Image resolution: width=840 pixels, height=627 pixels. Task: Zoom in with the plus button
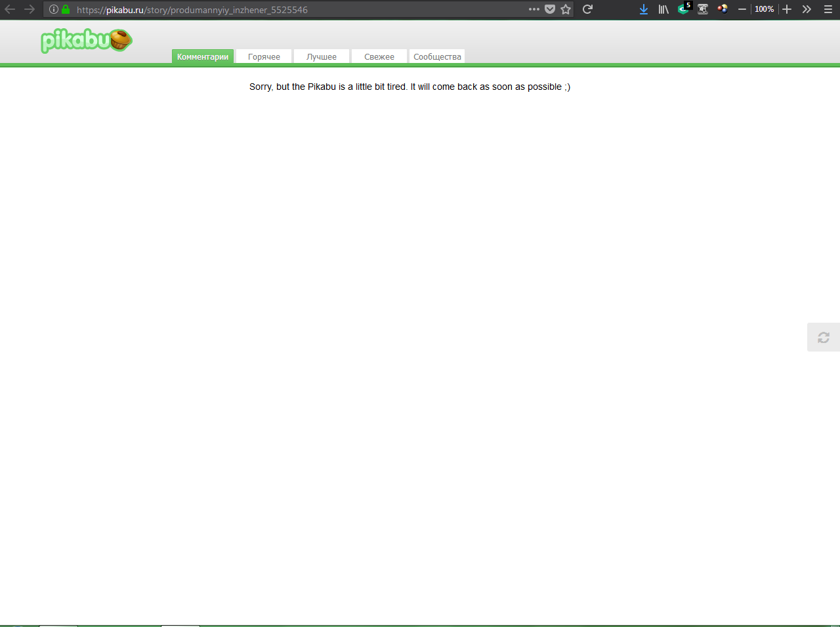787,9
